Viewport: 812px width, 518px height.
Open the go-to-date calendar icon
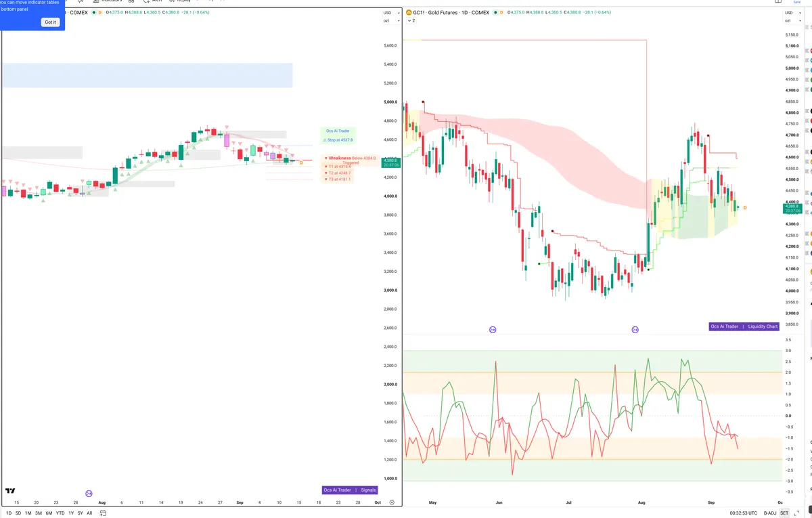pyautogui.click(x=102, y=513)
